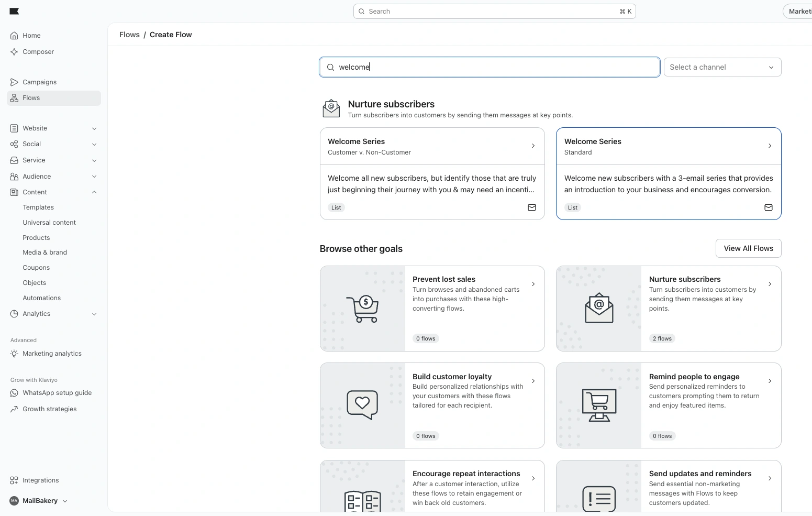The height and width of the screenshot is (516, 812).
Task: Open the Growth strategies link
Action: click(x=50, y=409)
